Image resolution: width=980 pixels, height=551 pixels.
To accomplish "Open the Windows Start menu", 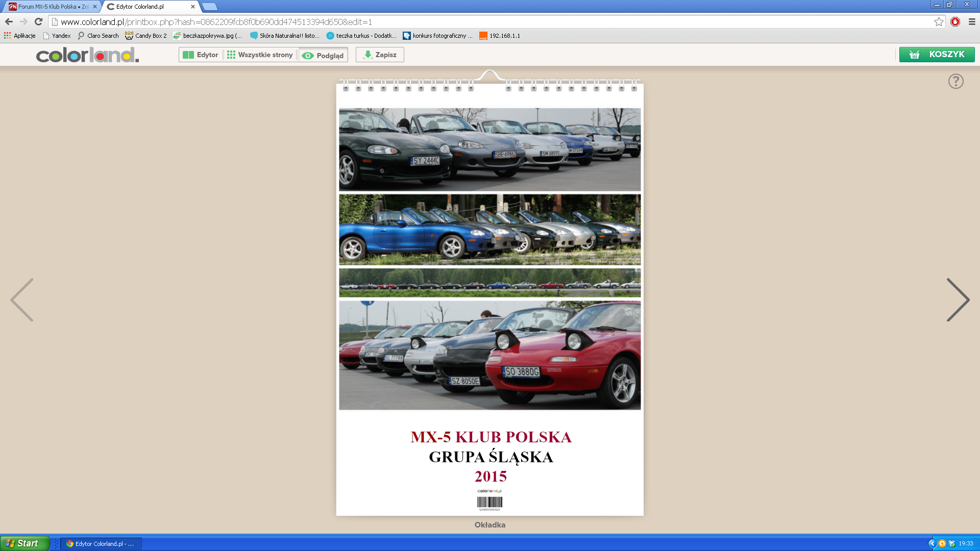I will tap(24, 543).
